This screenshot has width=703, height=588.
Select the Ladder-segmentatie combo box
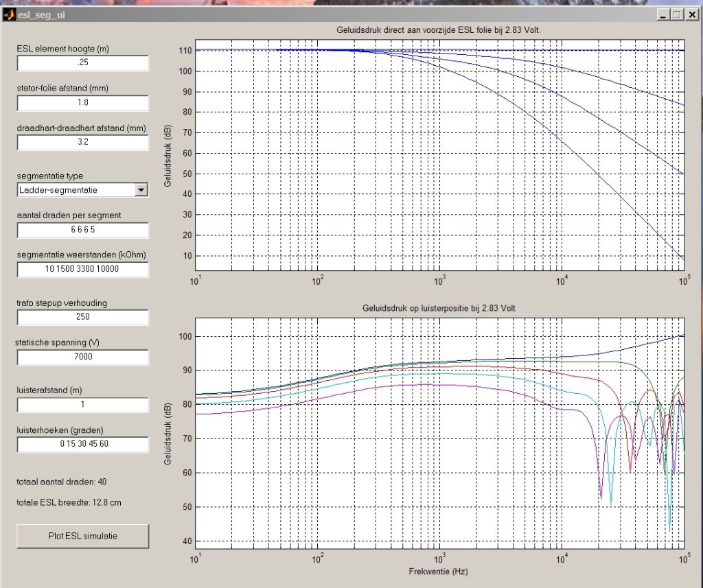pos(83,190)
